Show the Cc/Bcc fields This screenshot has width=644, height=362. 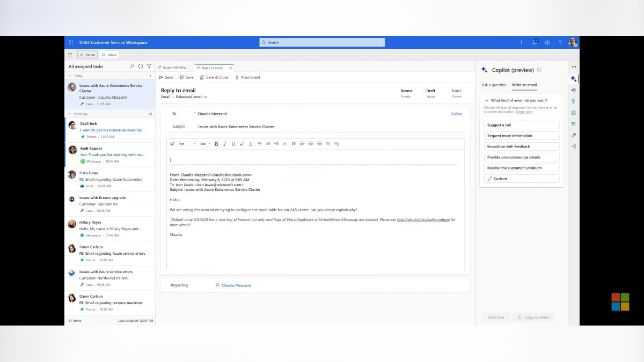click(456, 114)
